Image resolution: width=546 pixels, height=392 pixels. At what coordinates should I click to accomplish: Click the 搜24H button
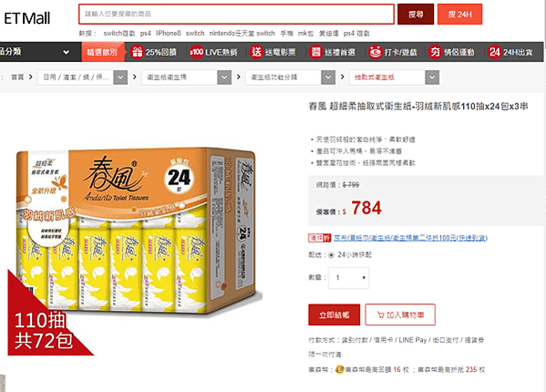[459, 15]
